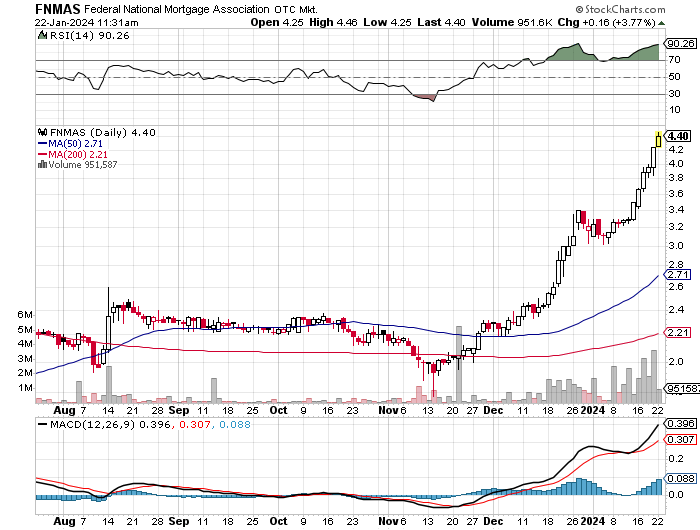Click the 0.088 histogram tag on the right axis
The width and height of the screenshot is (700, 530).
[x=680, y=479]
